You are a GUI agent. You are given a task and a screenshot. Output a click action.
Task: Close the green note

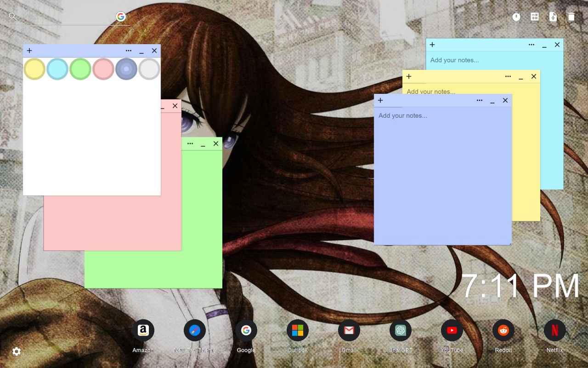tap(216, 144)
